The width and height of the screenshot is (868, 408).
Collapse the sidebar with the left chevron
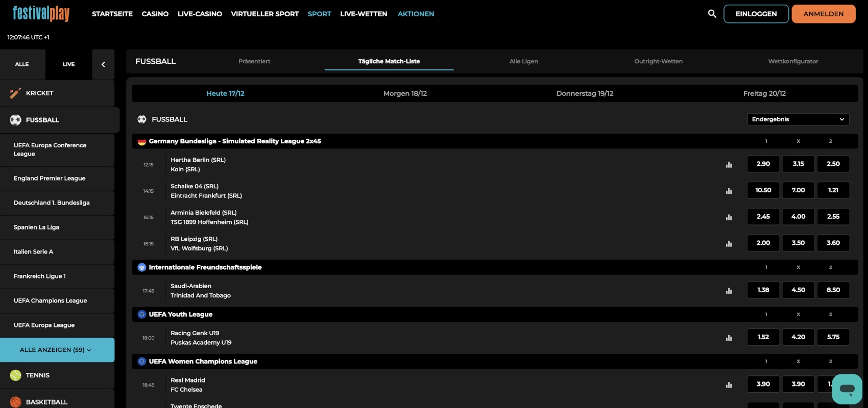[103, 64]
